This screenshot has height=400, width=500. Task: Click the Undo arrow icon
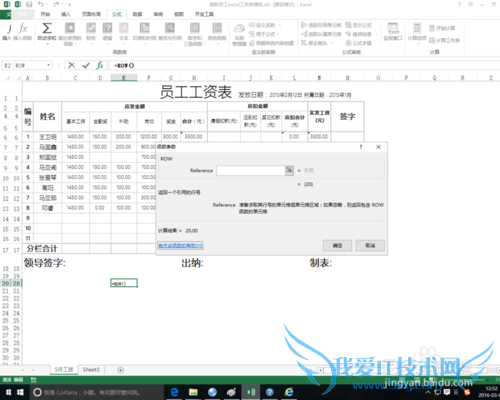41,5
